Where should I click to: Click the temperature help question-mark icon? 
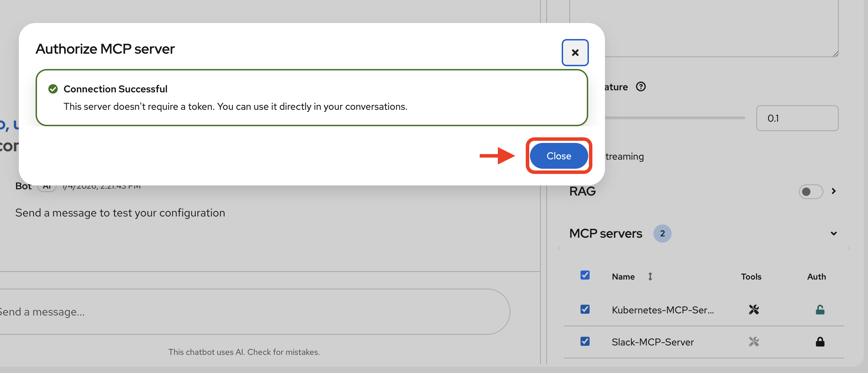click(641, 86)
